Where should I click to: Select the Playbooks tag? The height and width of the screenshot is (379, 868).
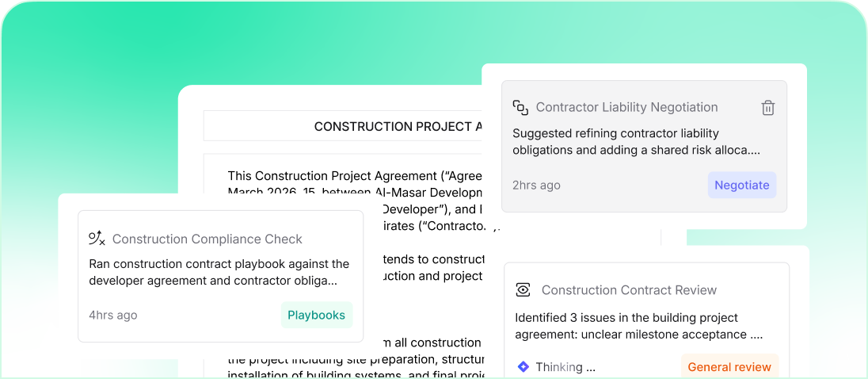(316, 315)
